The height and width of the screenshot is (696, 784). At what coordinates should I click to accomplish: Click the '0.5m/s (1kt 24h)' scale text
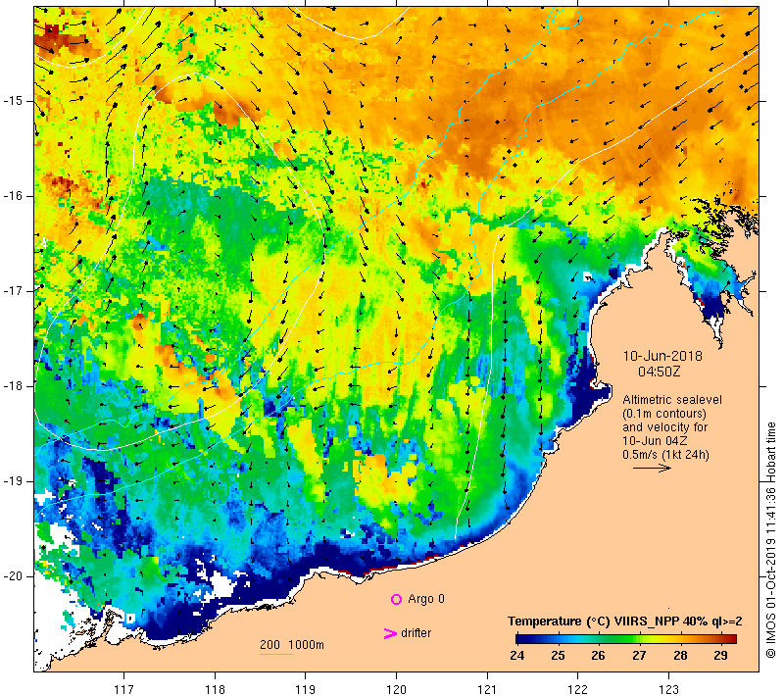coord(665,455)
